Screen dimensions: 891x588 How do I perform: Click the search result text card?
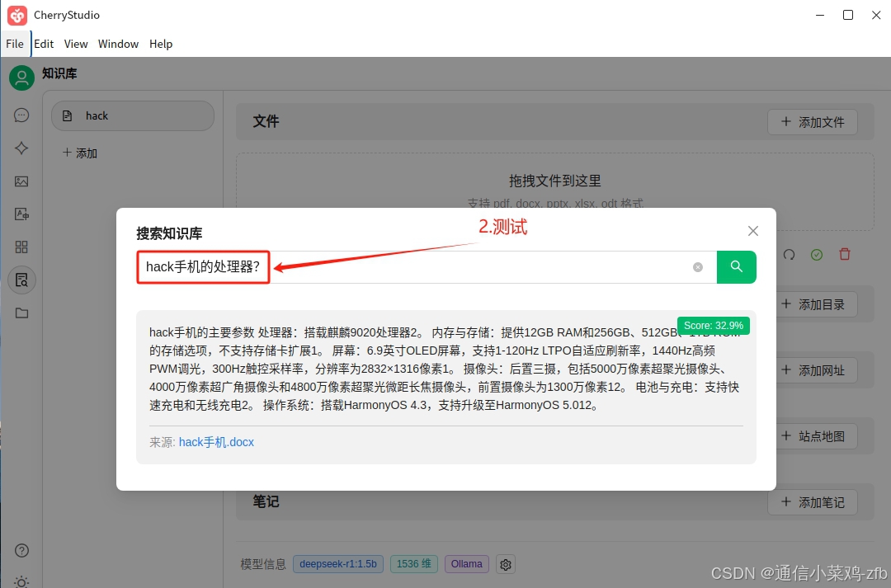pyautogui.click(x=446, y=387)
